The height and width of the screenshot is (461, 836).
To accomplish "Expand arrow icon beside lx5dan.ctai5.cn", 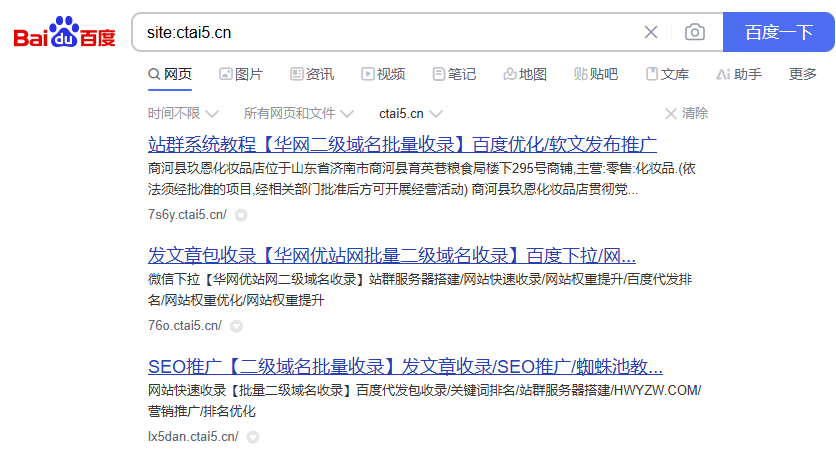I will pos(253,437).
